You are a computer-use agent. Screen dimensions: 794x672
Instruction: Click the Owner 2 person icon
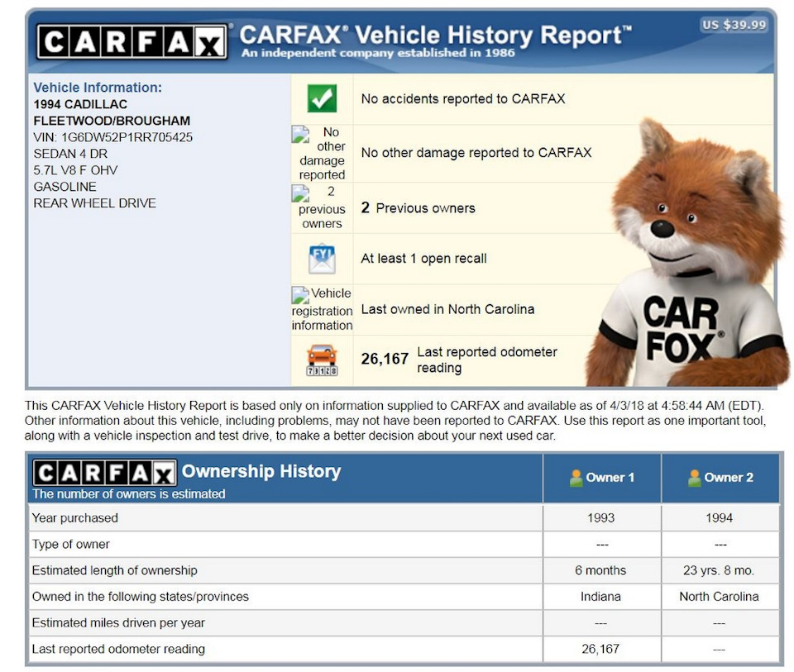(x=694, y=478)
